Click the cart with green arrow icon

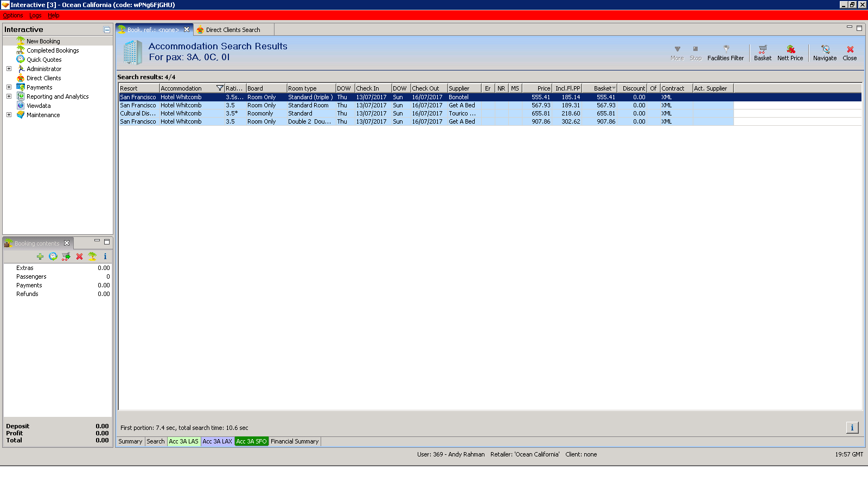[66, 256]
